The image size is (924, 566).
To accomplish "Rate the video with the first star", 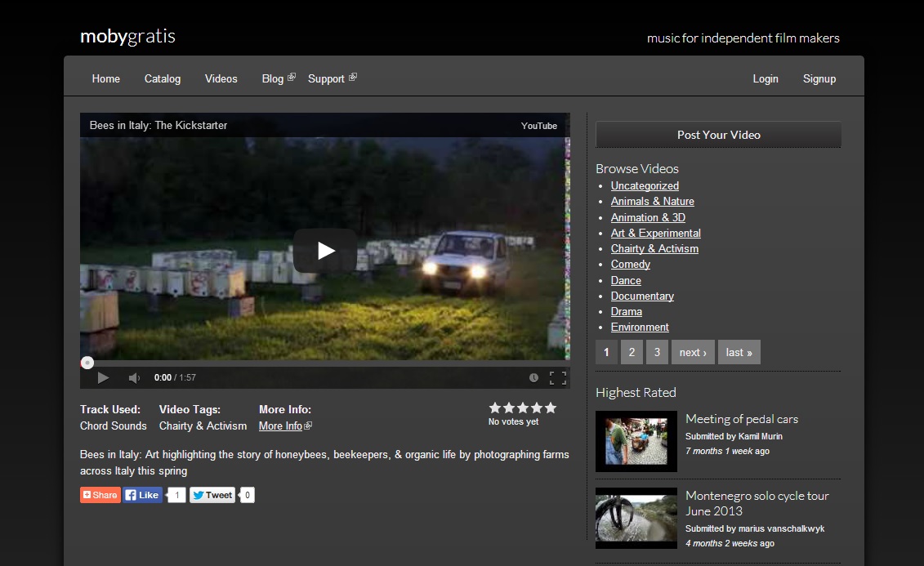I will pyautogui.click(x=495, y=408).
